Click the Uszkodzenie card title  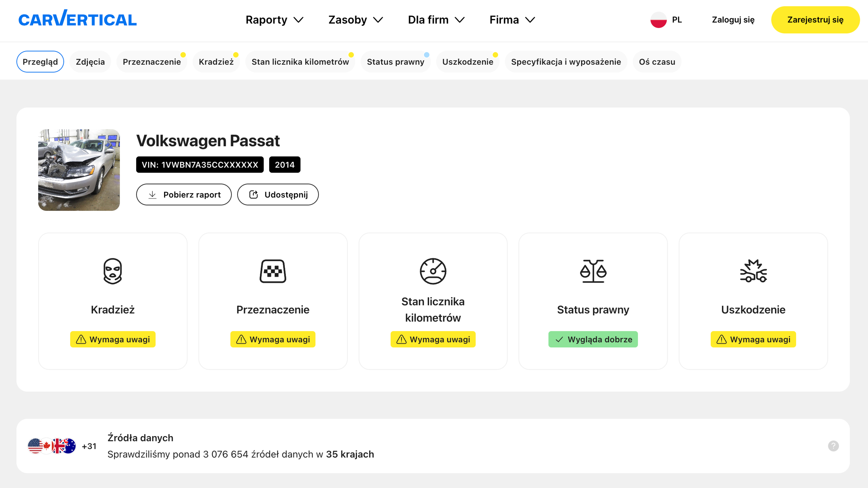point(753,310)
